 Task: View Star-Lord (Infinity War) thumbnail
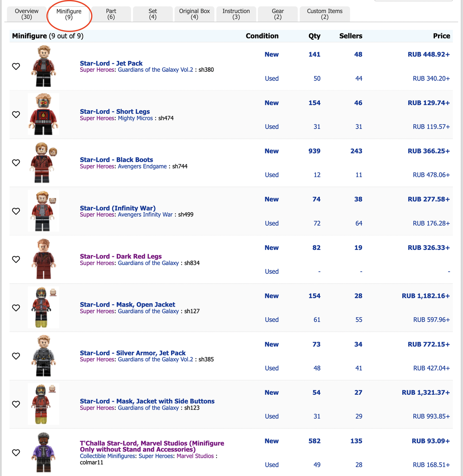(x=44, y=211)
